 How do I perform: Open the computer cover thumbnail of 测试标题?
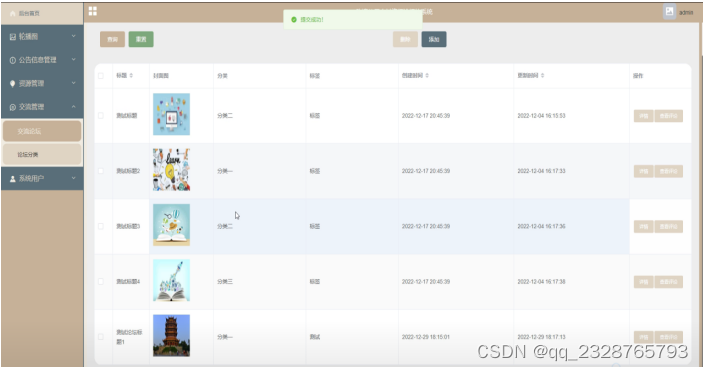[x=171, y=114]
